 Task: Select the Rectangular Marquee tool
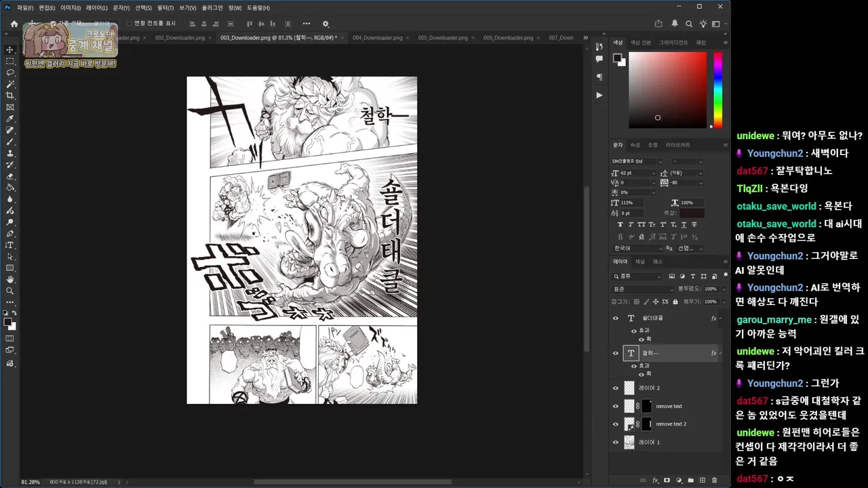[x=9, y=61]
